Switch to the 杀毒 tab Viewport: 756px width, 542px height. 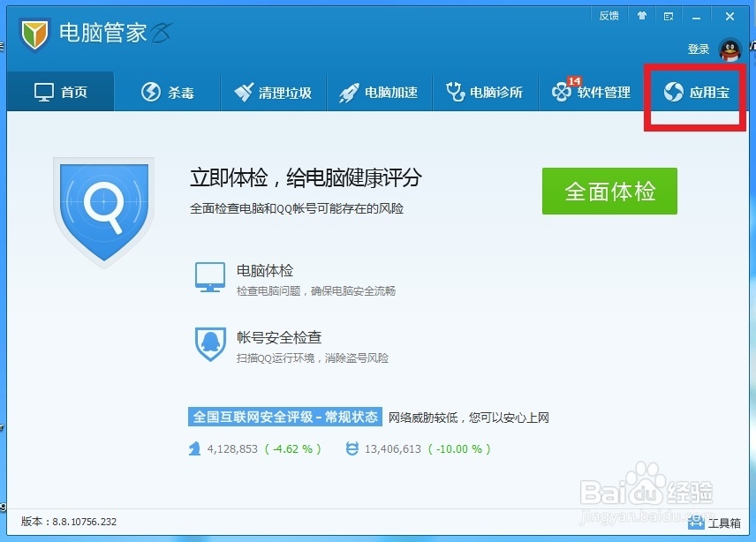[167, 91]
